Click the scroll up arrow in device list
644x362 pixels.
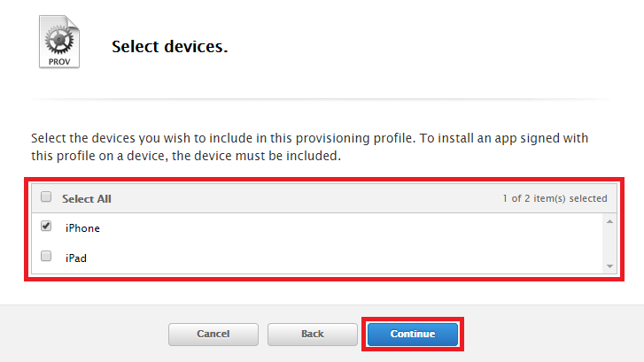click(609, 221)
